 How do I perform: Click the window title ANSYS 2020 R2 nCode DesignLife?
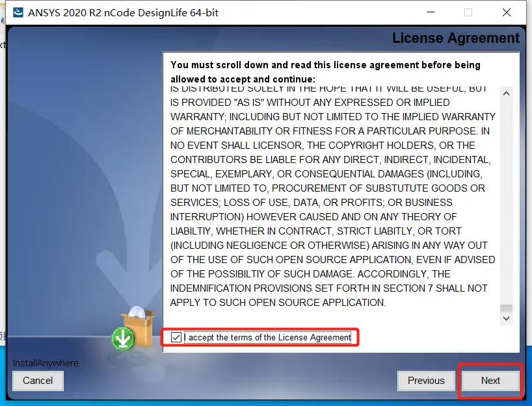pos(123,12)
